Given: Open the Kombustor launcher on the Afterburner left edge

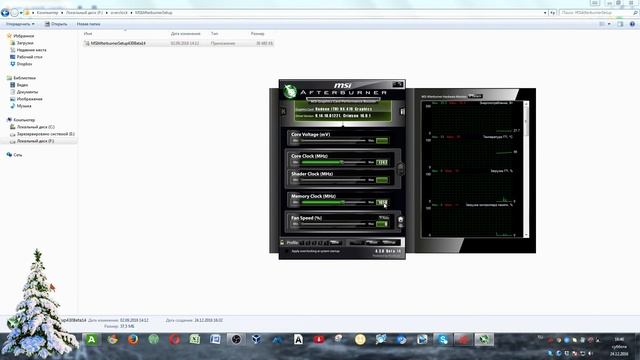Looking at the screenshot, I should [x=283, y=111].
